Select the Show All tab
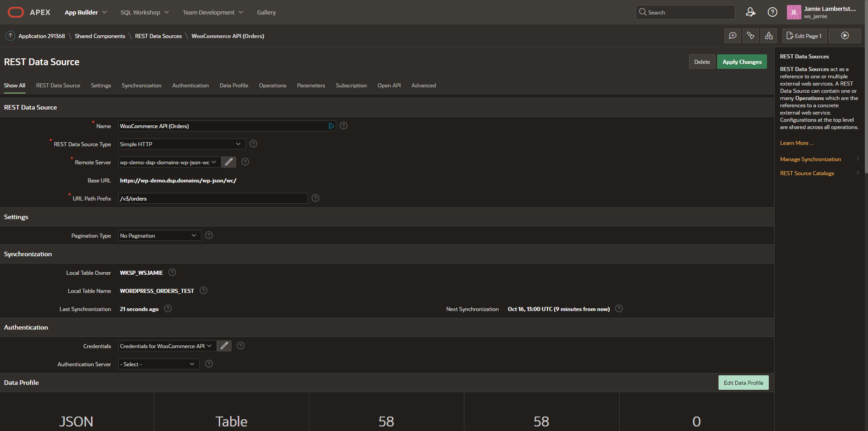This screenshot has width=868, height=431. [x=14, y=85]
